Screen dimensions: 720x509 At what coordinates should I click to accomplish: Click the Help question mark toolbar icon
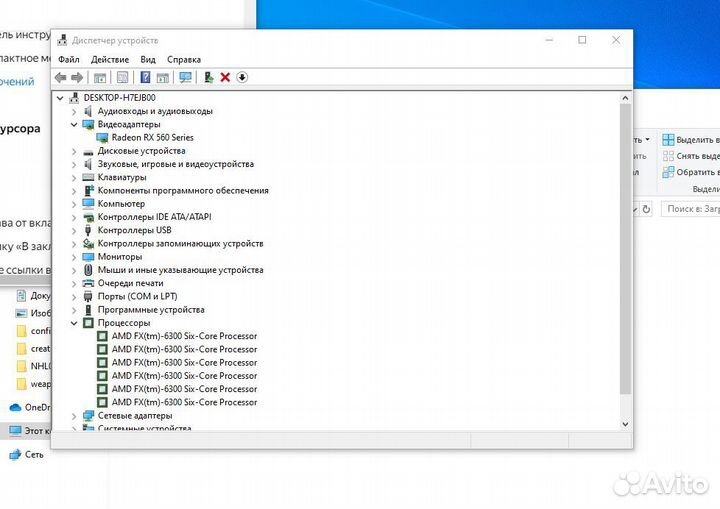146,77
